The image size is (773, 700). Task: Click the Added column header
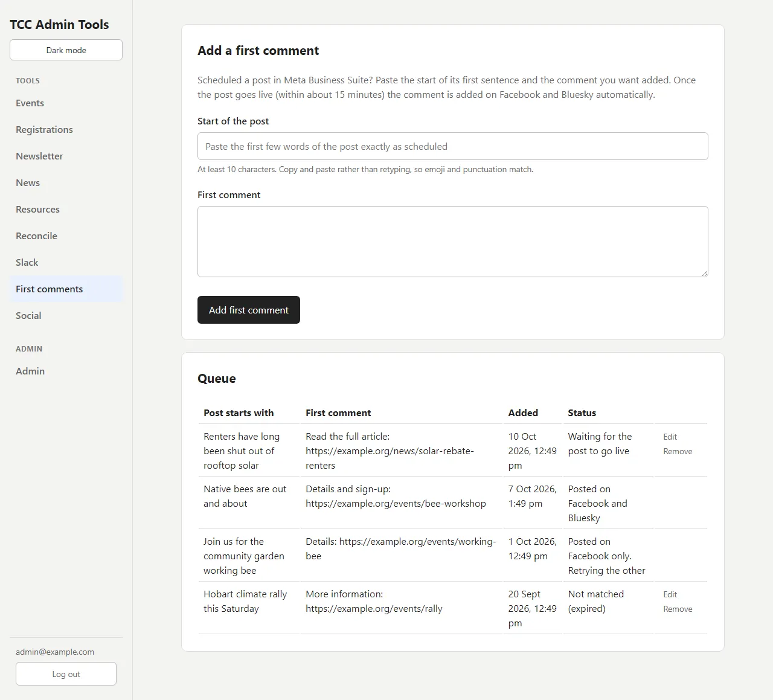click(x=523, y=413)
